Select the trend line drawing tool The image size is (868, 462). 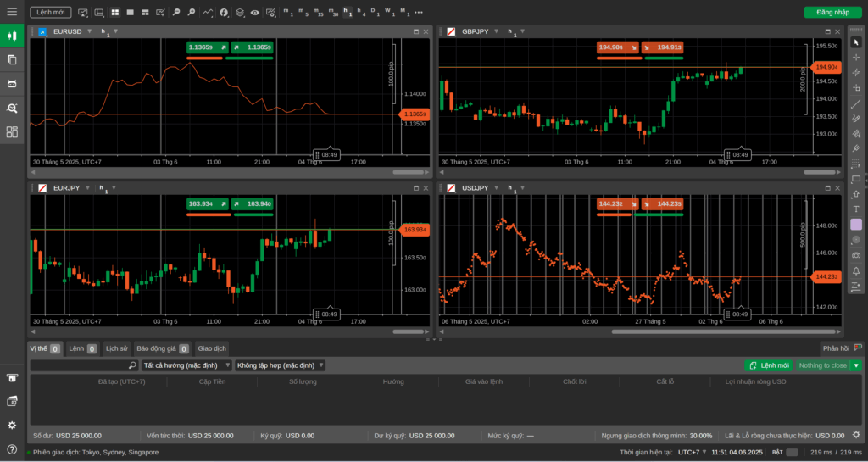[856, 103]
